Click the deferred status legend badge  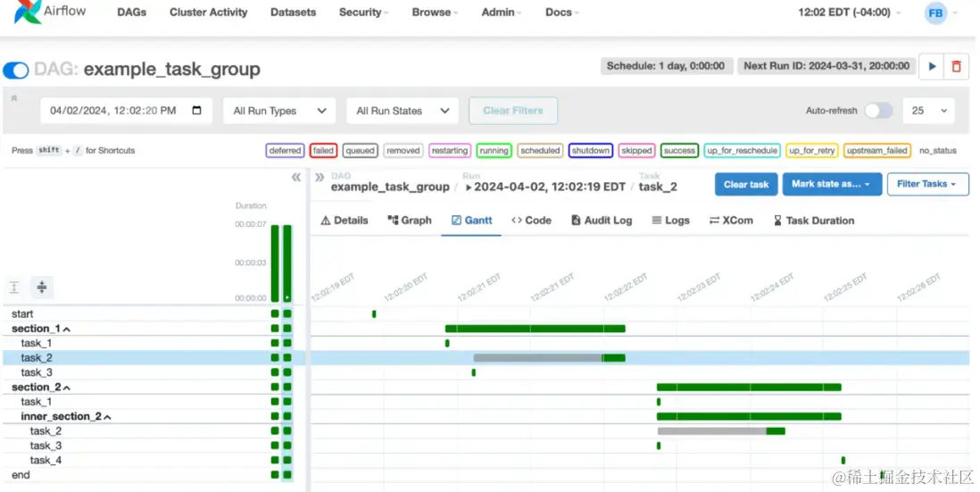(x=285, y=151)
